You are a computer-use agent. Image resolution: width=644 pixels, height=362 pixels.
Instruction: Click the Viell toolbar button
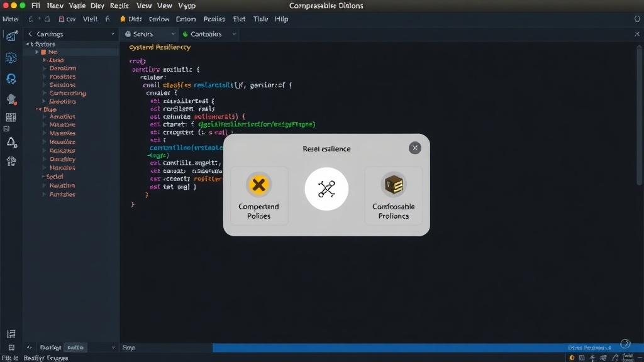pos(90,19)
